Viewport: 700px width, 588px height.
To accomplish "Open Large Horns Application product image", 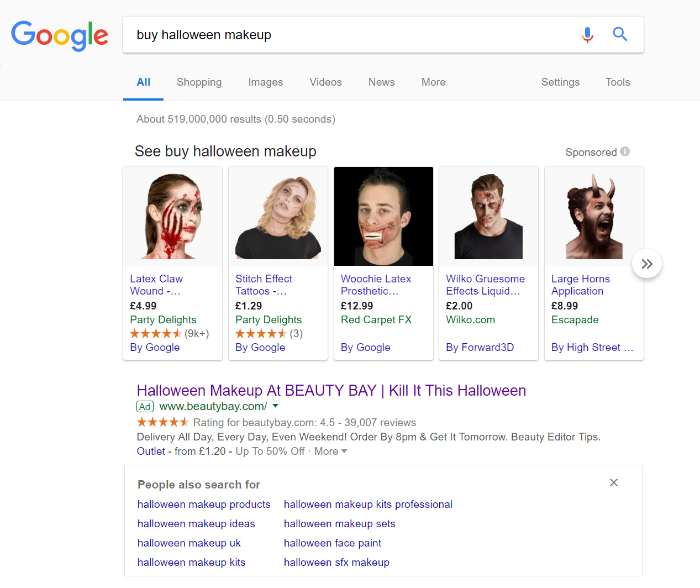I will (x=594, y=216).
